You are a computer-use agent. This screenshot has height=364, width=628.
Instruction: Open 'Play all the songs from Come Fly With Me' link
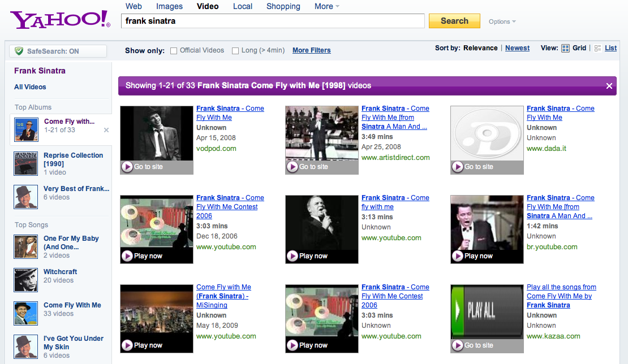click(561, 296)
